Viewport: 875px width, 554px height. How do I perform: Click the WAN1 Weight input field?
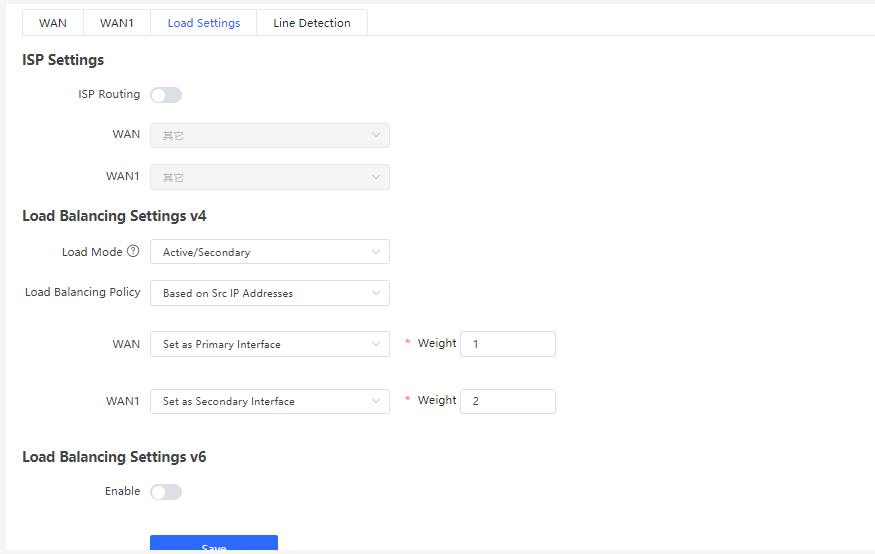[507, 401]
